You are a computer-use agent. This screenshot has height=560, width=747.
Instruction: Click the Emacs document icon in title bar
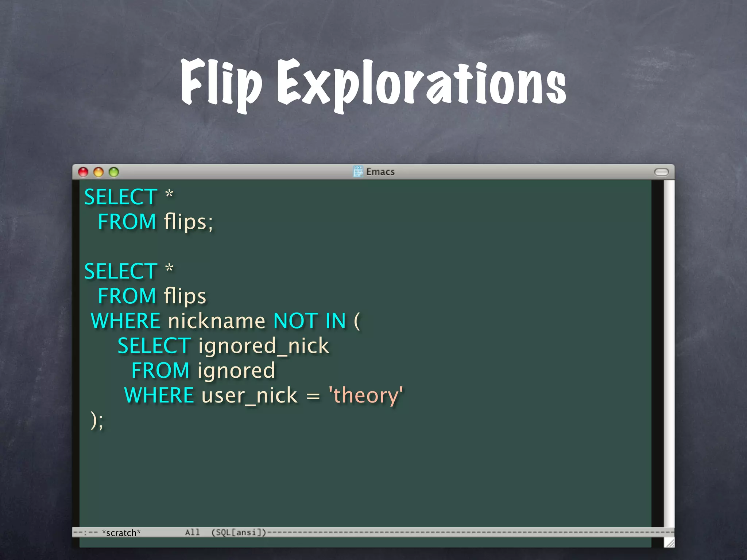358,171
